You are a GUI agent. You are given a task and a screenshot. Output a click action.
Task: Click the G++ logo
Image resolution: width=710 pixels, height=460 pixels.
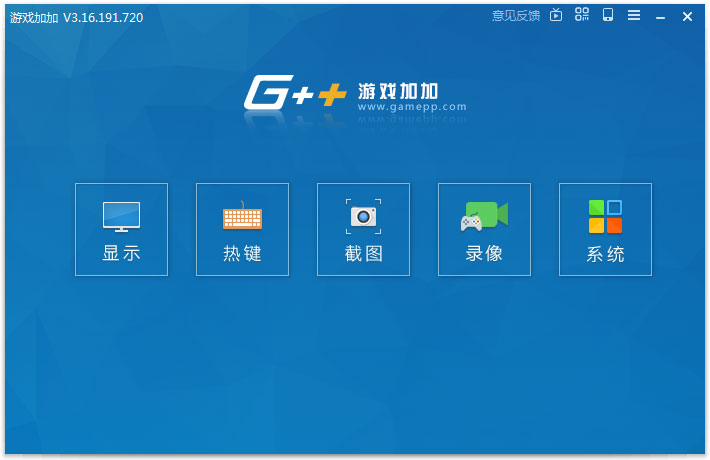295,92
